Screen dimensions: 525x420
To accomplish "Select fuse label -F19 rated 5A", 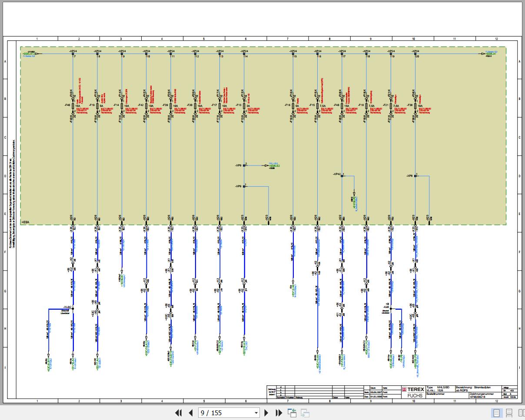I will 92,105.
